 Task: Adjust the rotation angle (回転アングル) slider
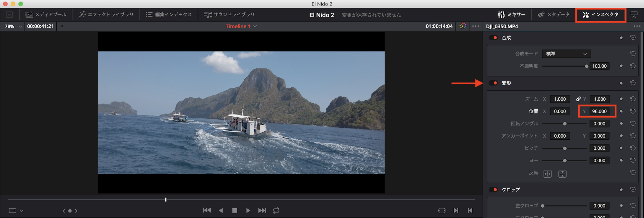coord(565,124)
